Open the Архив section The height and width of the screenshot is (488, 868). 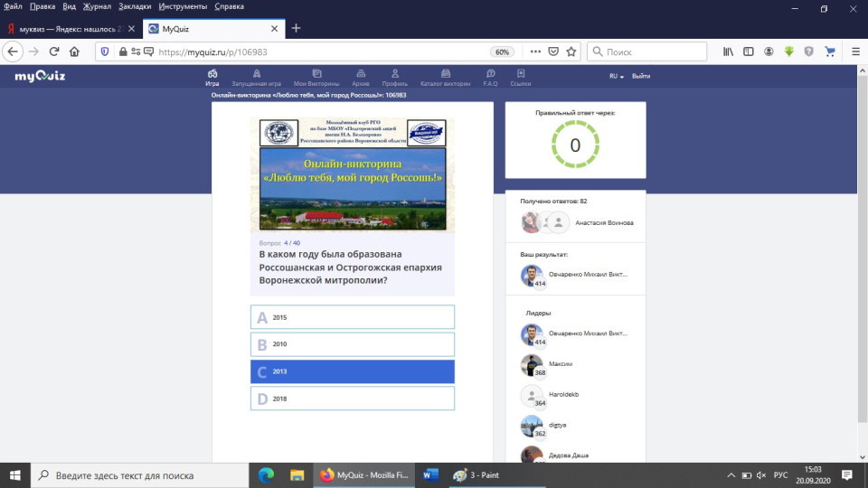click(x=361, y=78)
